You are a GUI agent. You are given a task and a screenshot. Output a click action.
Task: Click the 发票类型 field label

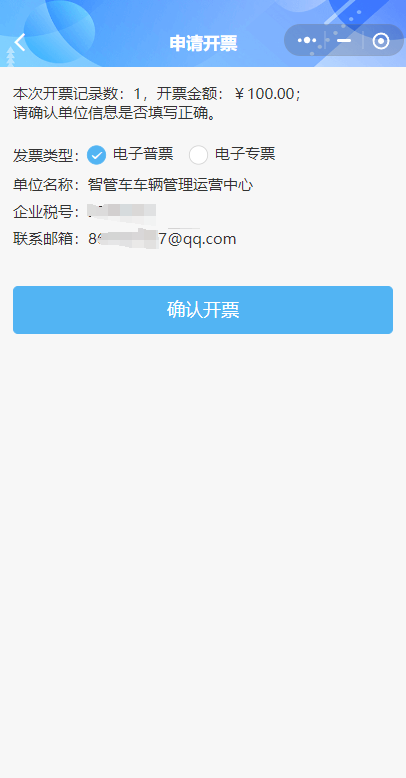[44, 156]
